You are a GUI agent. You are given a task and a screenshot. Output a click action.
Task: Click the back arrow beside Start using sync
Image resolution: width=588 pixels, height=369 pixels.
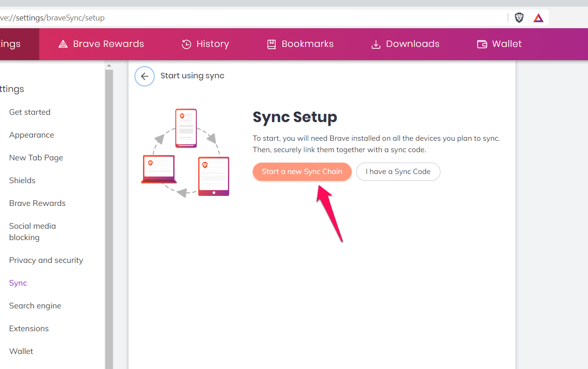145,76
